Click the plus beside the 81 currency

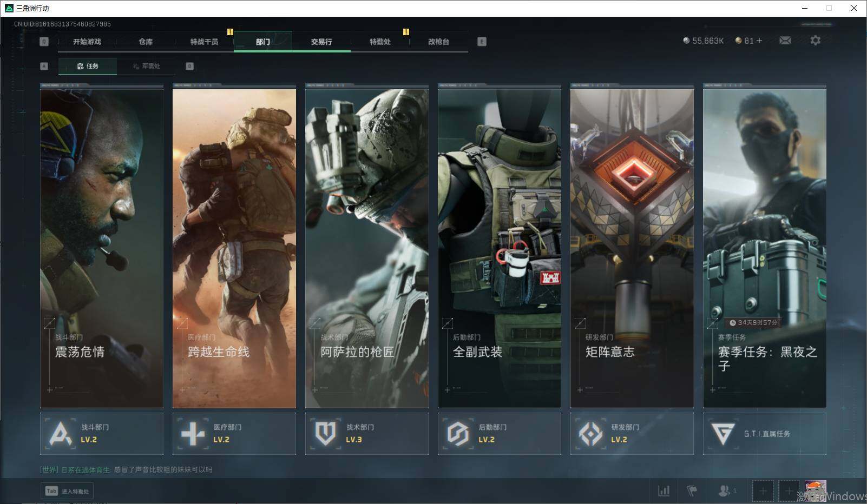point(759,41)
